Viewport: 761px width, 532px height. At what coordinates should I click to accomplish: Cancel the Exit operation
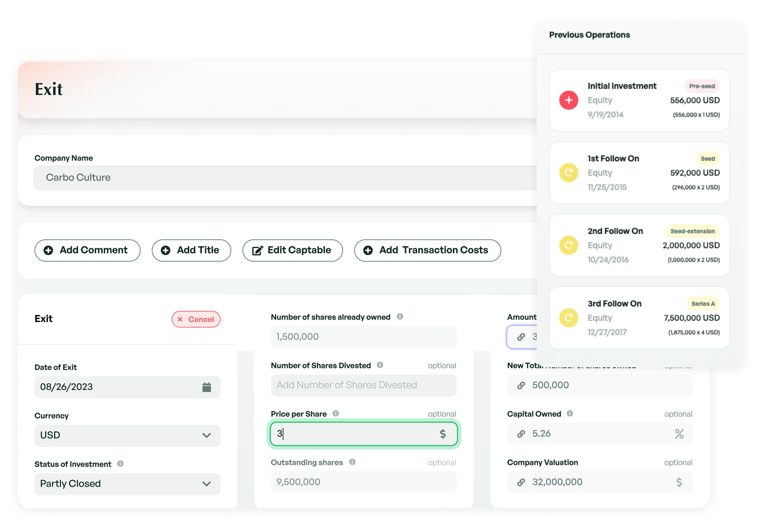click(196, 319)
